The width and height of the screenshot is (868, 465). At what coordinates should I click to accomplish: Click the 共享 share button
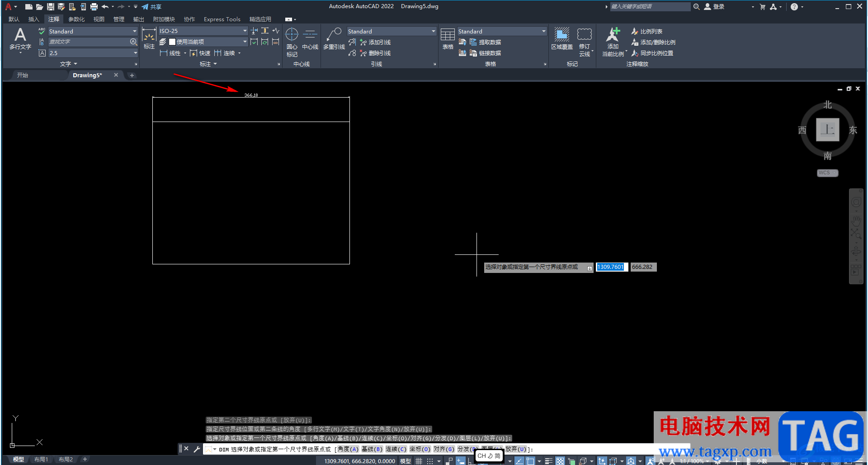[151, 7]
